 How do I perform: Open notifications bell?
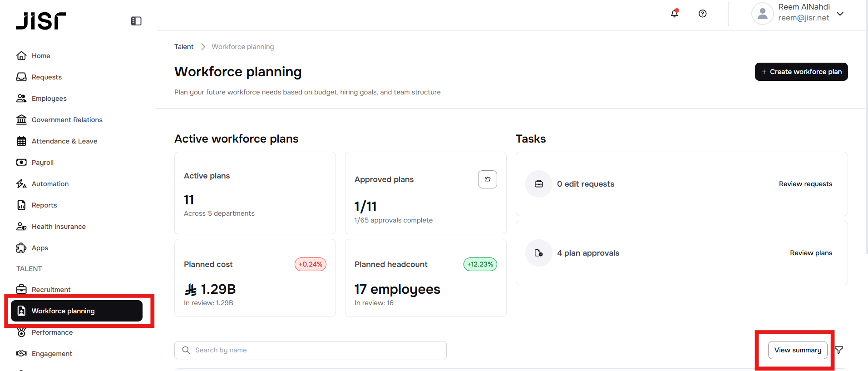click(x=675, y=14)
